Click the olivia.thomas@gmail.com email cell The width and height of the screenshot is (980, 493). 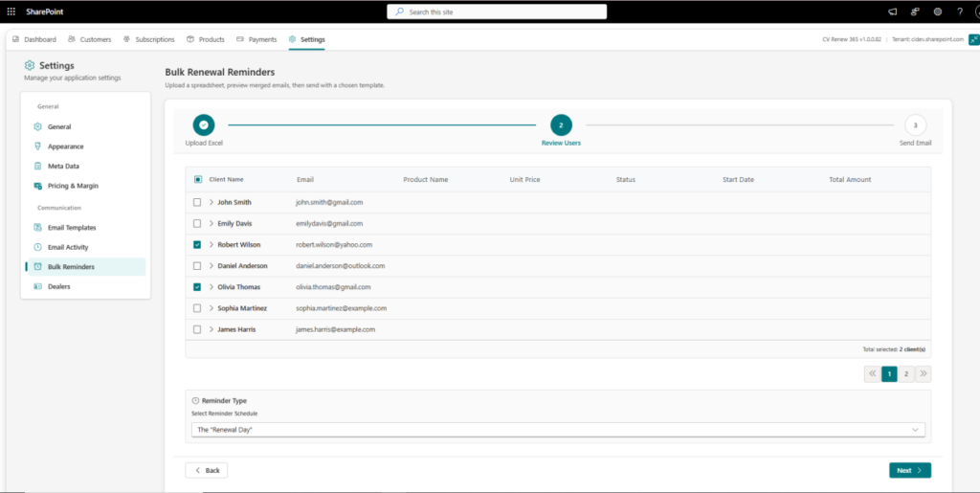pyautogui.click(x=333, y=287)
